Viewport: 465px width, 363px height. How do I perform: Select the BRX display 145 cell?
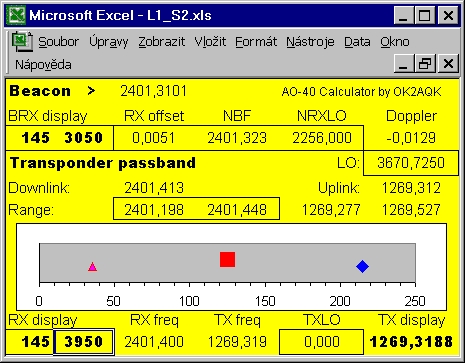pyautogui.click(x=35, y=138)
